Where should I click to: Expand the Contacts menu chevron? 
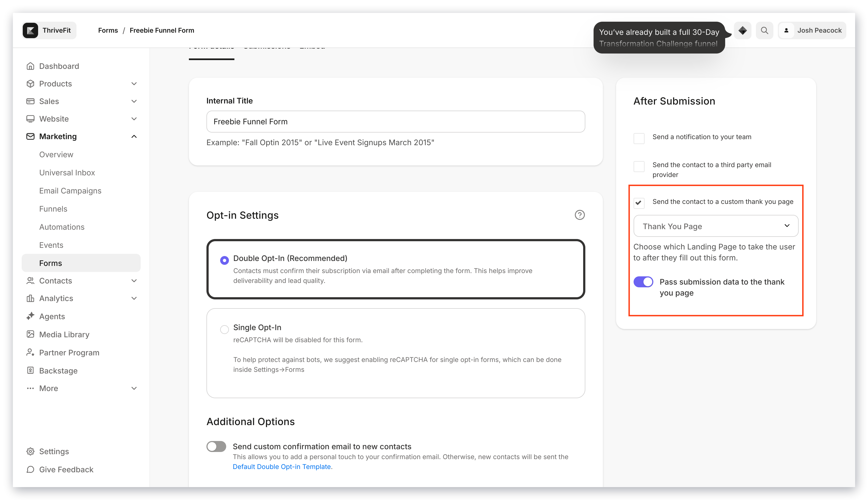(134, 280)
